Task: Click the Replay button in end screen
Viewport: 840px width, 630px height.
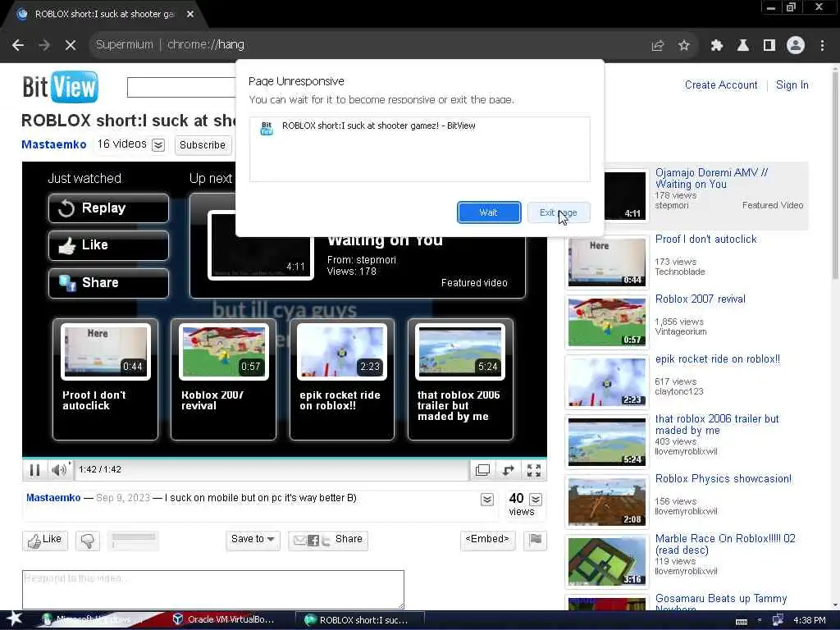Action: coord(108,208)
